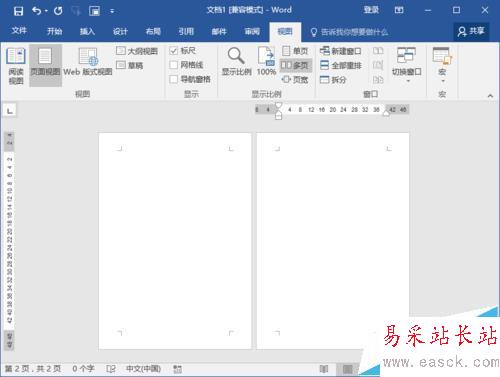Click the right indent marker on the ruler
The width and height of the screenshot is (500, 377).
pos(386,113)
